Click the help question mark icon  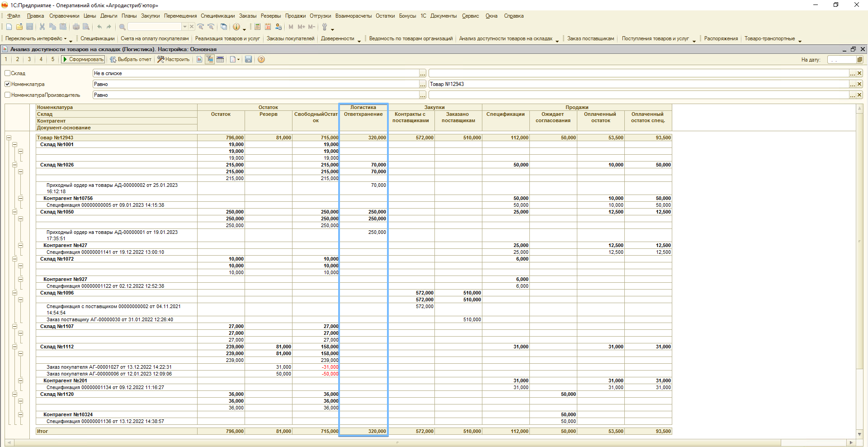pyautogui.click(x=261, y=59)
